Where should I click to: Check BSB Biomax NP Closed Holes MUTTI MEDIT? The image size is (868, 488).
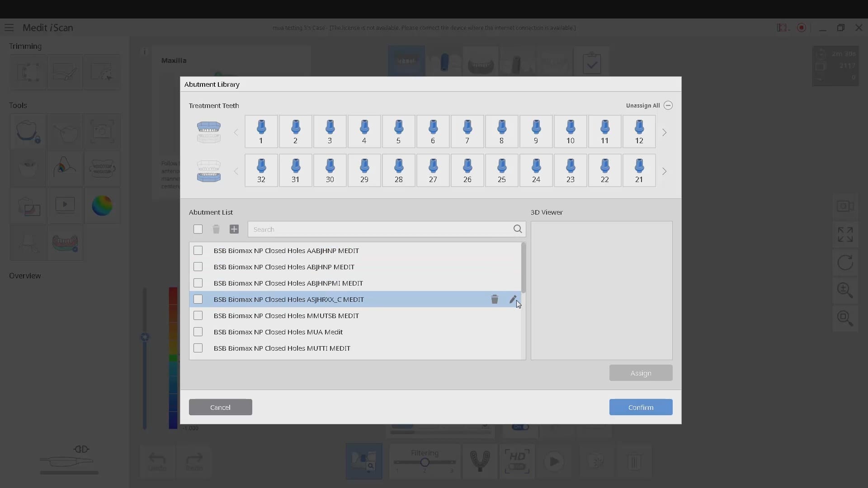coord(198,348)
